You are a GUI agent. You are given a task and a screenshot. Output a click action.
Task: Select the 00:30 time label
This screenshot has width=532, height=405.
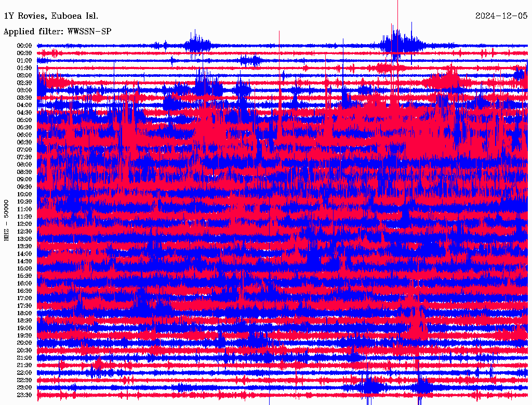pyautogui.click(x=24, y=53)
